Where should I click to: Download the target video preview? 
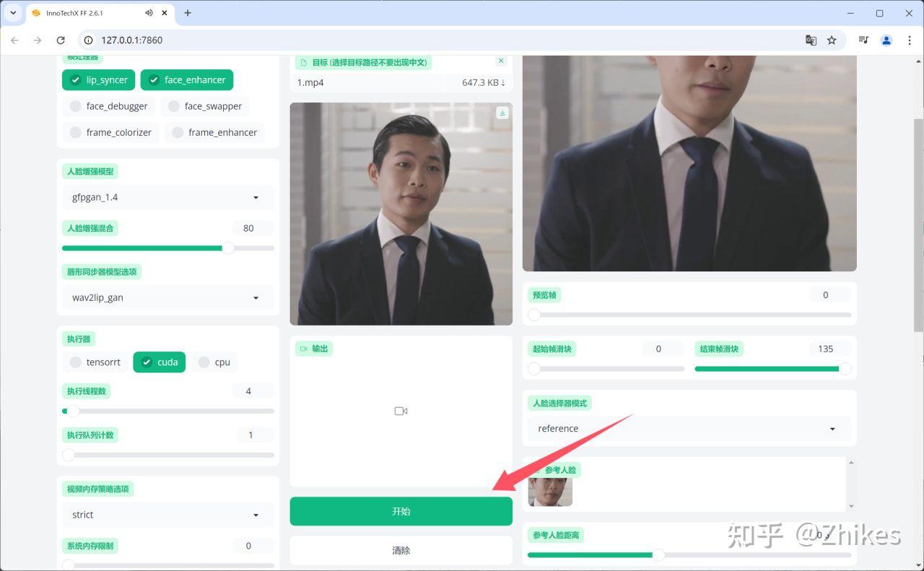(502, 113)
